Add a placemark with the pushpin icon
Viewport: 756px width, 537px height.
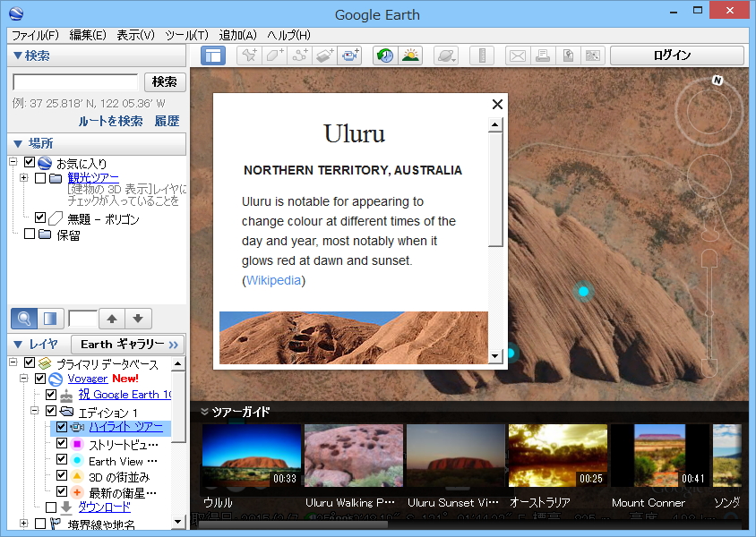249,55
